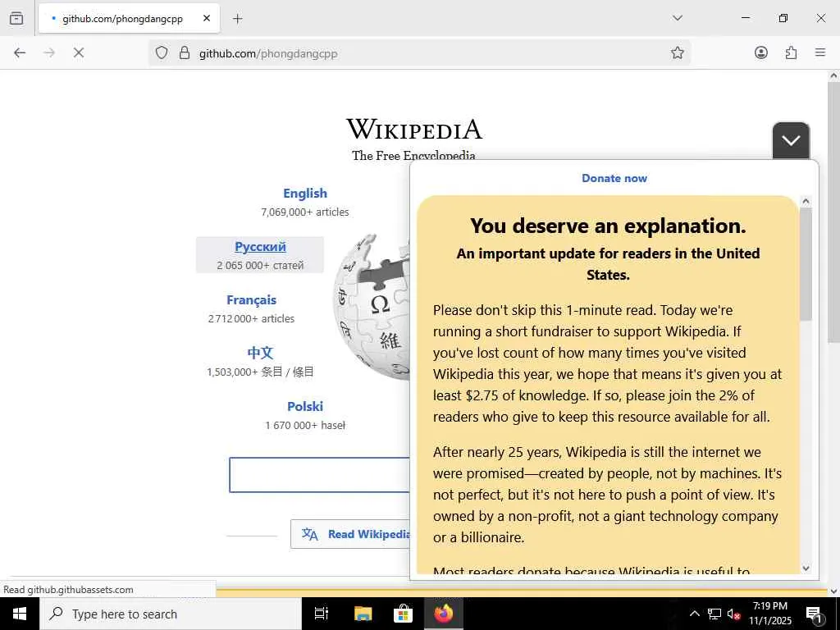
Task: Click 'The Free Encyclopedia' subtitle text
Action: (x=413, y=155)
